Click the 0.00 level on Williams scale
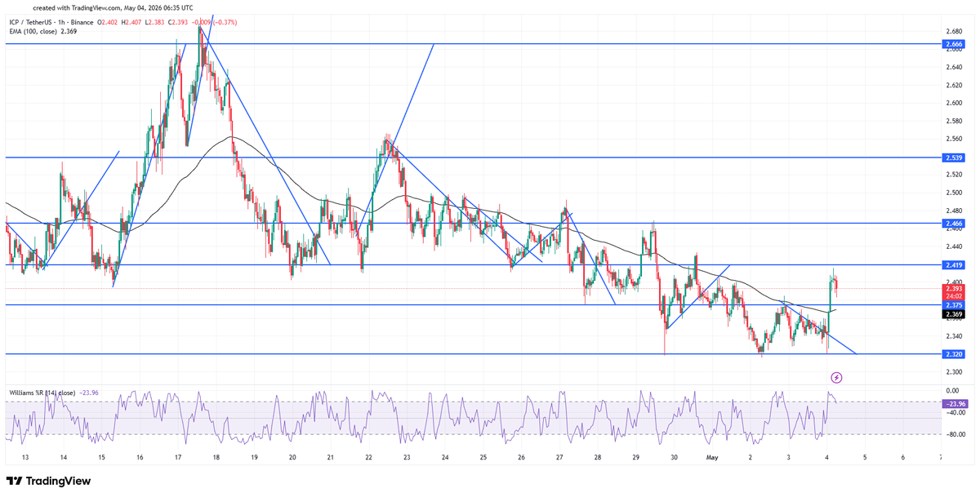The width and height of the screenshot is (980, 497). (x=952, y=391)
